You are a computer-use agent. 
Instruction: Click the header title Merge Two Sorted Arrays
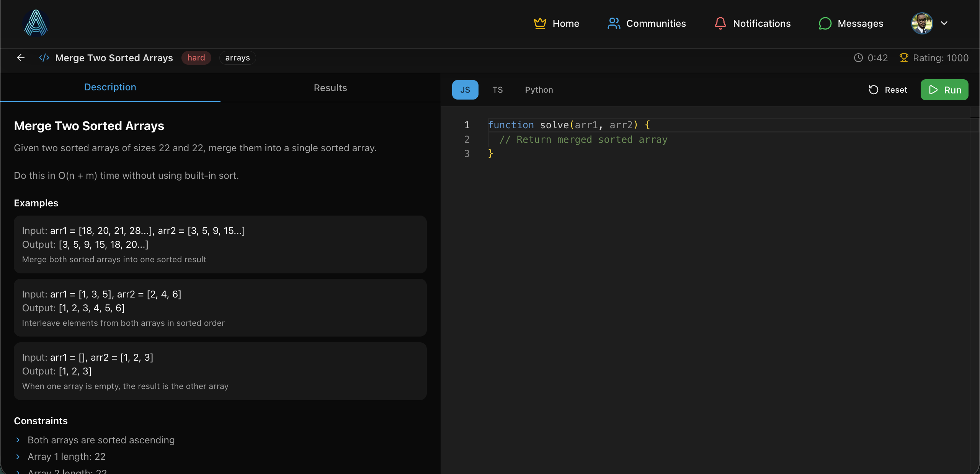click(x=114, y=58)
